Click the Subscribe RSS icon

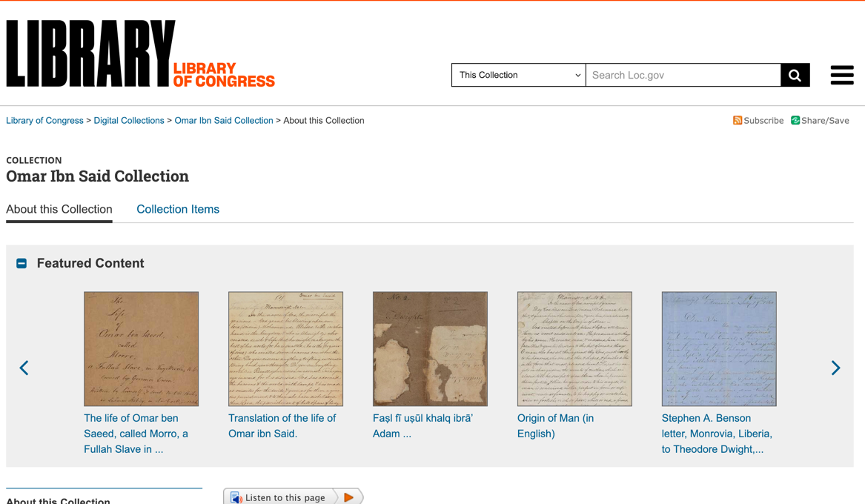click(738, 121)
